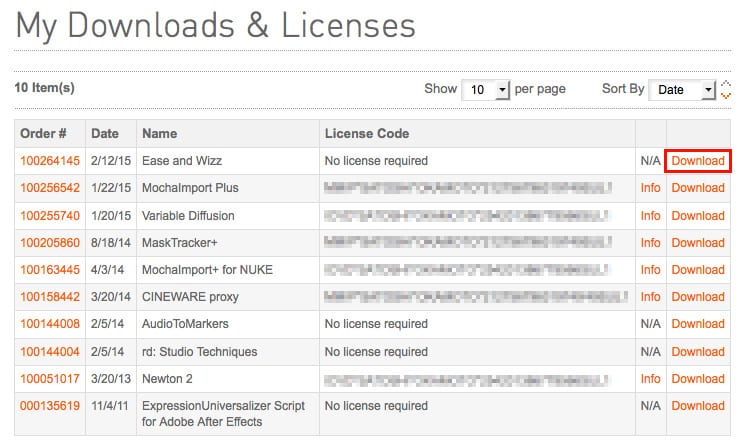Select the 2/12/15 date cell
This screenshot has width=741, height=448.
[x=111, y=161]
